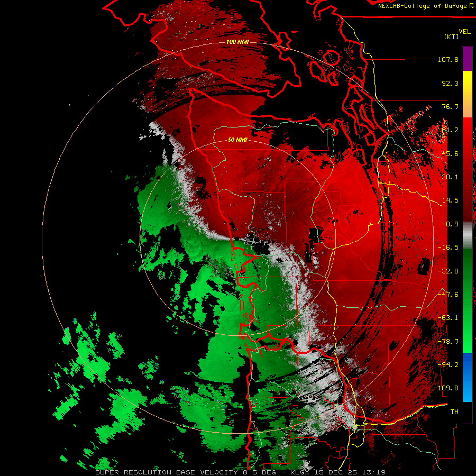The height and width of the screenshot is (476, 476).
Task: Select the 92.3 scale value
Action: 450,83
